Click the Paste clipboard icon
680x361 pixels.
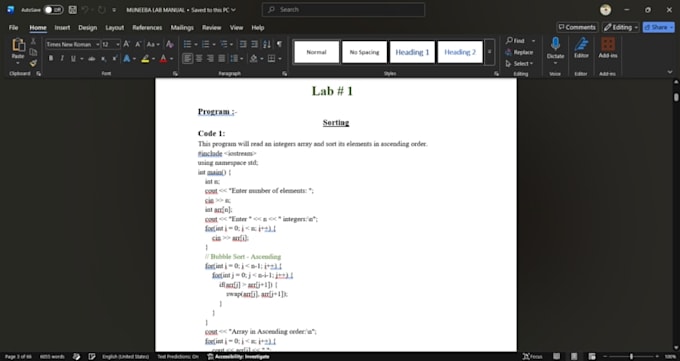[18, 45]
